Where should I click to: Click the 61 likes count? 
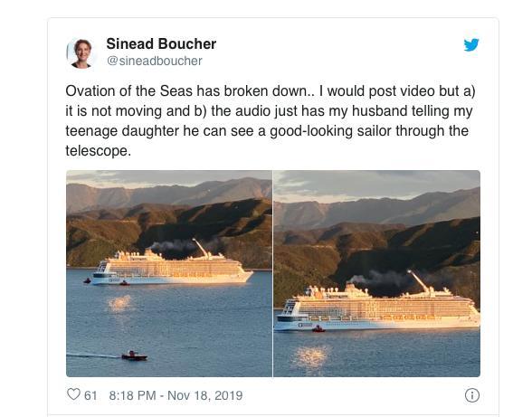90,395
